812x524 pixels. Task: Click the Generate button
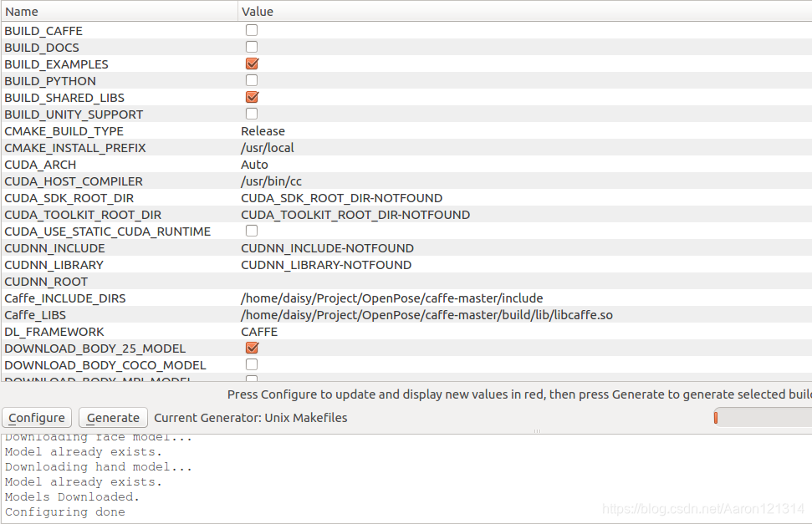(x=113, y=417)
